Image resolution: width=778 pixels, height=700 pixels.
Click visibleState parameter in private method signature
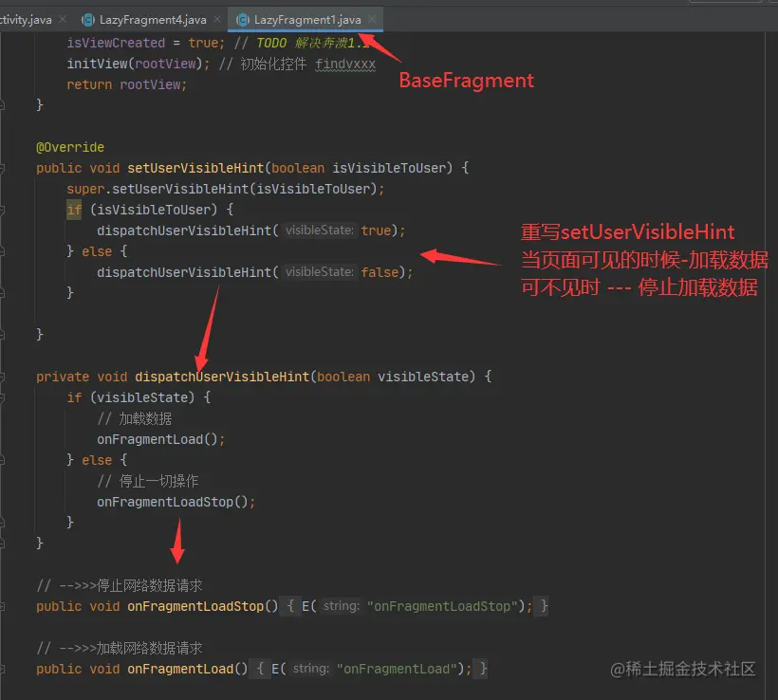(423, 378)
